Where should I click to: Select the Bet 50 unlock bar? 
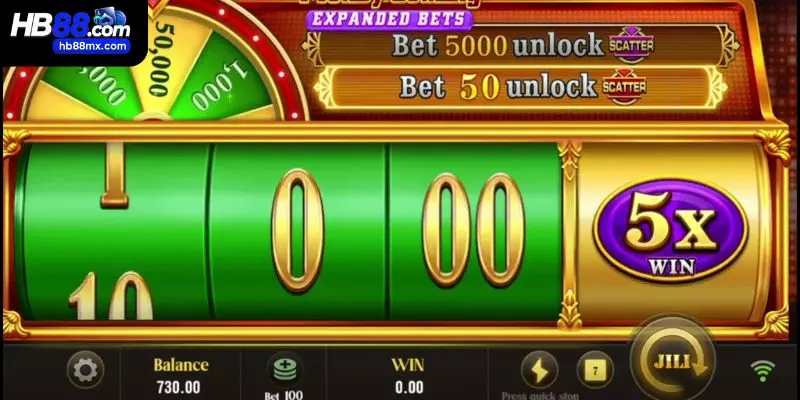[521, 87]
